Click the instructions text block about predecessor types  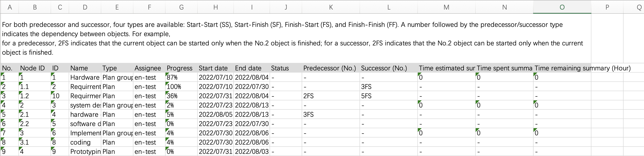coord(296,38)
